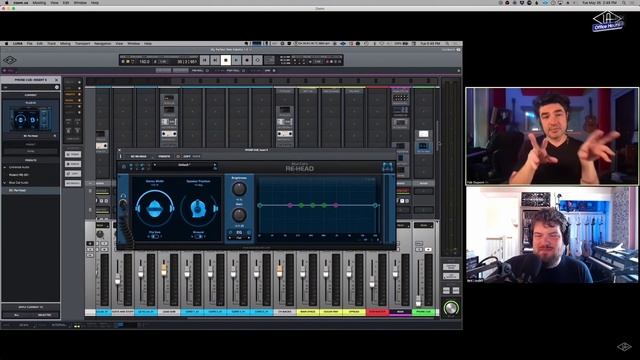Viewport: 640px width, 360px height.
Task: Turn the master monitor level knob
Action: click(451, 308)
